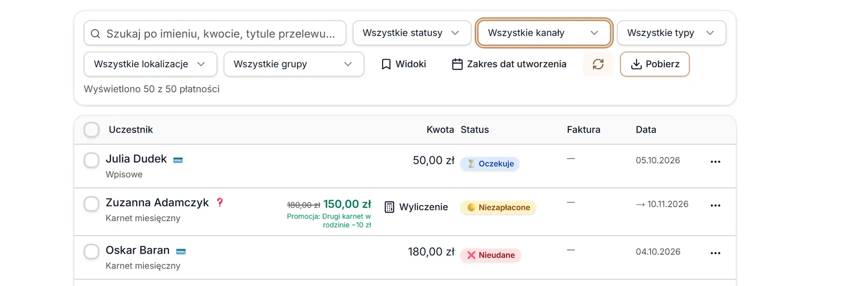Click the date 04.10.2026
This screenshot has height=286, width=868.
658,252
